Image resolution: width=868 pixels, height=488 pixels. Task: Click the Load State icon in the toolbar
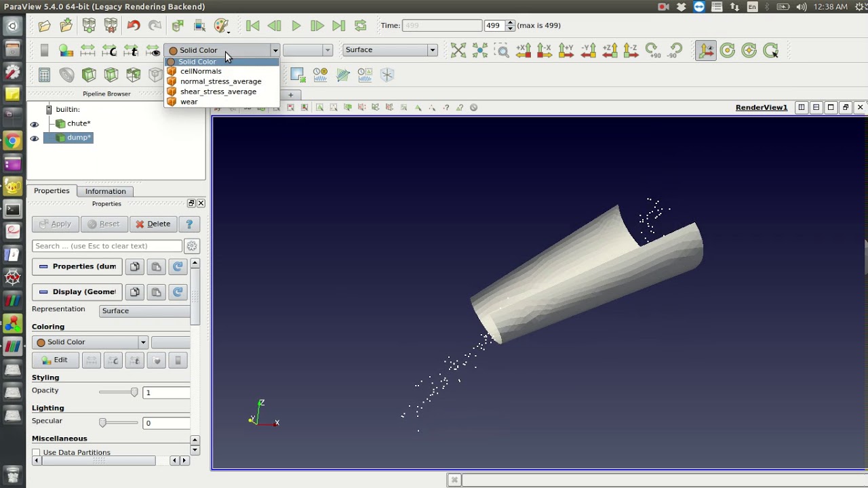pyautogui.click(x=66, y=26)
